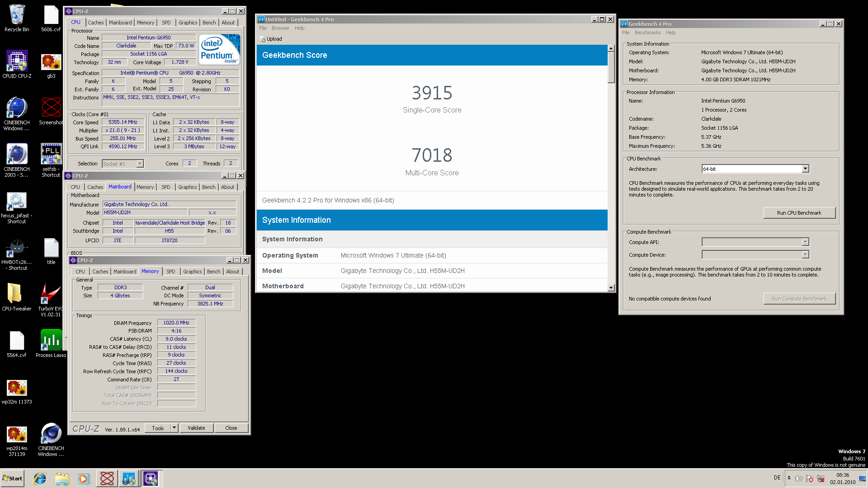The height and width of the screenshot is (488, 868).
Task: Open hexus_pifast Shortcut icon
Action: tap(17, 207)
